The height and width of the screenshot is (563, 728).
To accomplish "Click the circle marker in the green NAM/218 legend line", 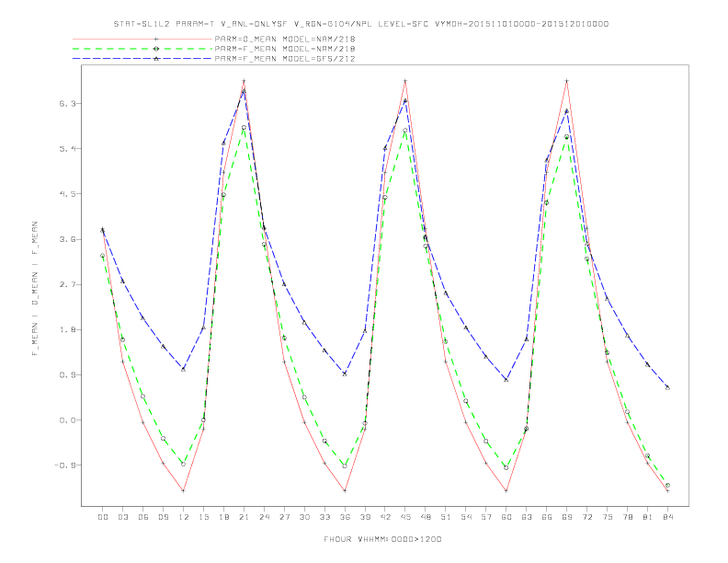I will (156, 49).
